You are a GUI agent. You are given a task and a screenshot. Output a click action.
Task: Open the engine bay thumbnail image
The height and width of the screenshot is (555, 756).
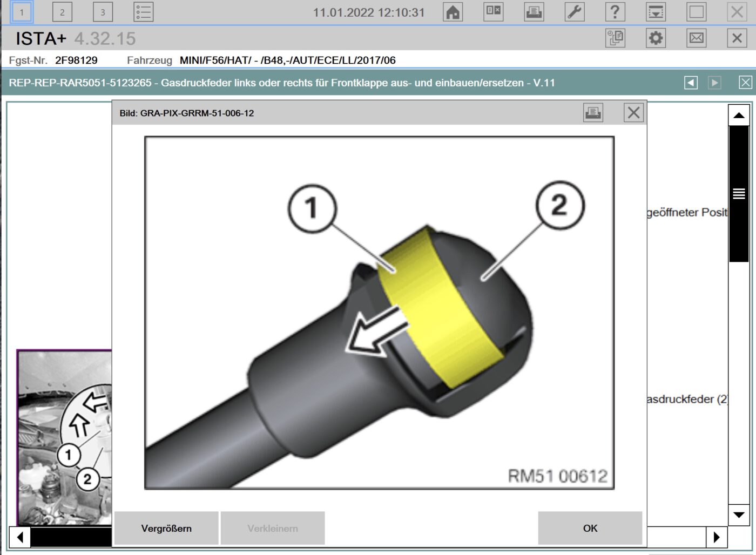pyautogui.click(x=65, y=437)
